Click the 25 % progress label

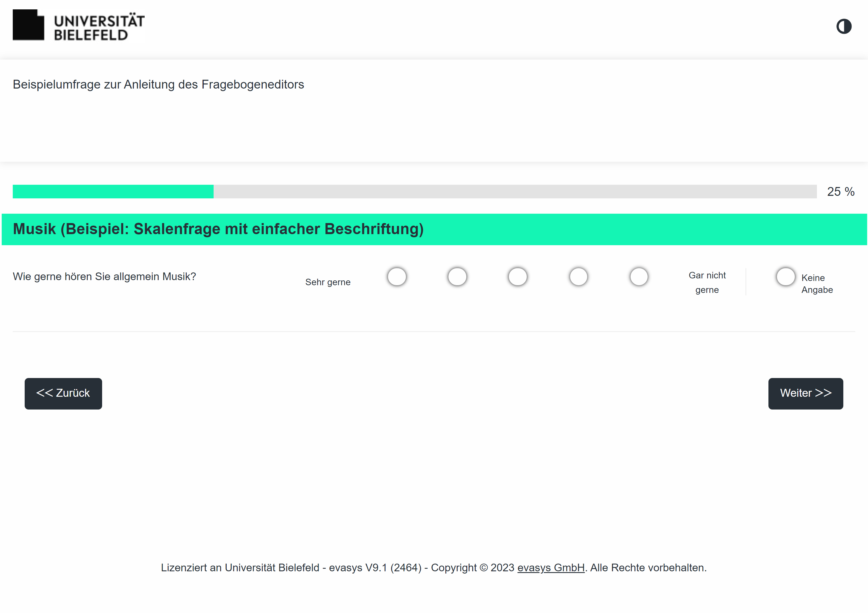[x=841, y=191]
